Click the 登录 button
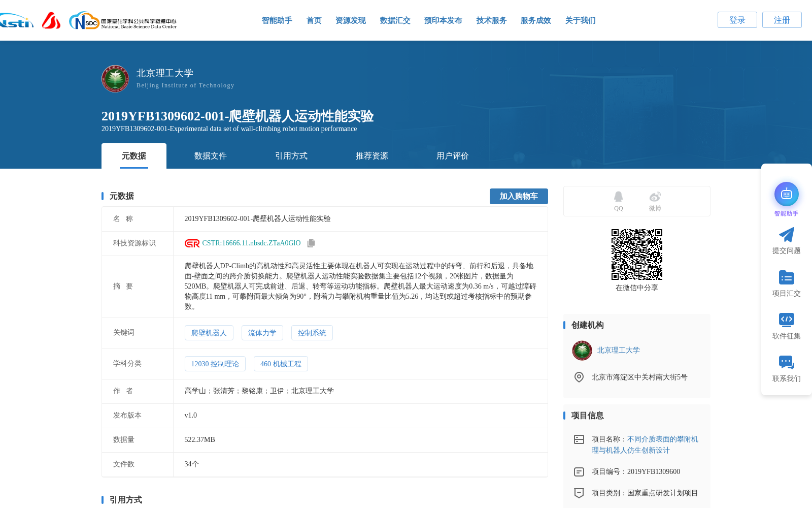 737,20
